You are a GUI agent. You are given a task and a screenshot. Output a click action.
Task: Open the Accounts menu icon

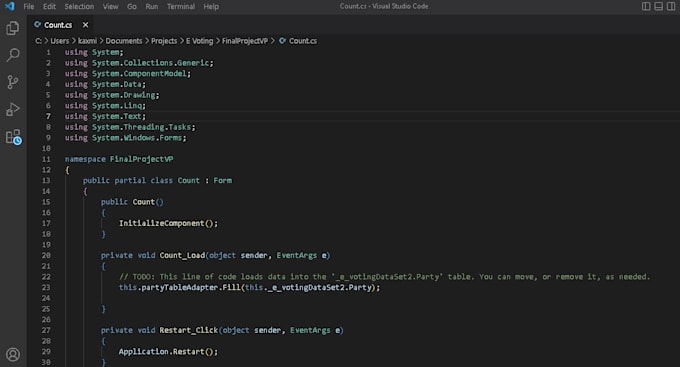point(13,355)
